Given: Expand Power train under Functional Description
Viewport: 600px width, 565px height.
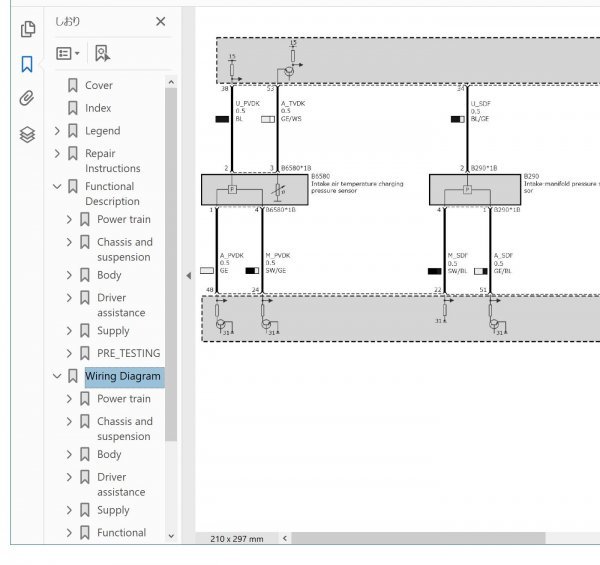Looking at the screenshot, I should pos(69,220).
